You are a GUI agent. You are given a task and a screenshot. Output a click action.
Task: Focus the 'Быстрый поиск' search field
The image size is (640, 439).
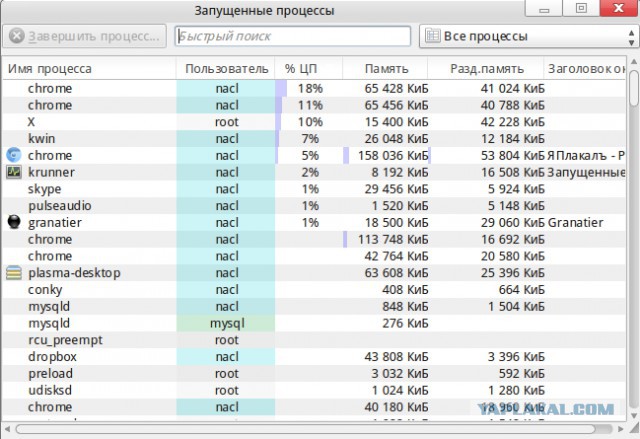[x=293, y=36]
